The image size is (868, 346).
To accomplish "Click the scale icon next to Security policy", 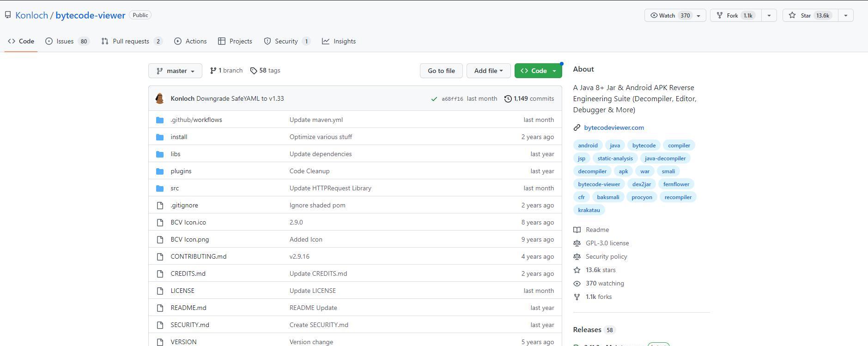I will point(577,257).
